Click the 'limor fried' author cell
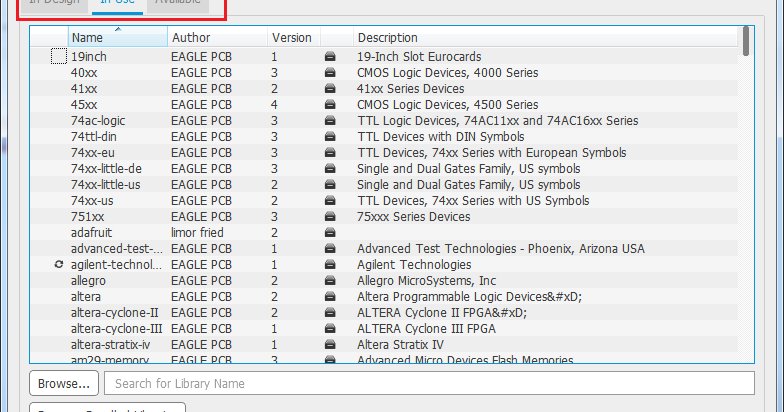The width and height of the screenshot is (784, 412). tap(197, 232)
